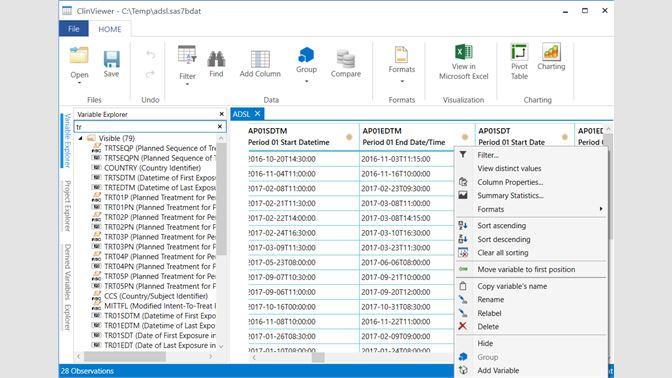
Task: Click the AP01EDTM column indicator dot
Action: [465, 137]
